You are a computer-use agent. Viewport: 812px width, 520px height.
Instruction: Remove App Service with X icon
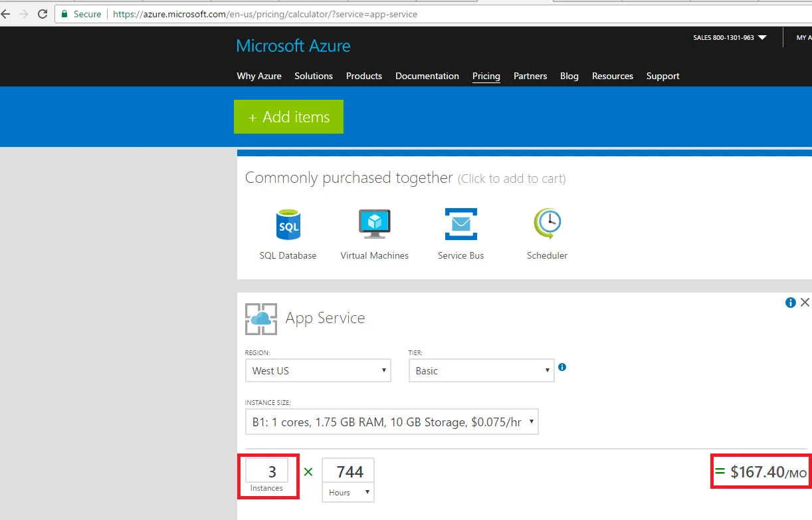pos(805,303)
